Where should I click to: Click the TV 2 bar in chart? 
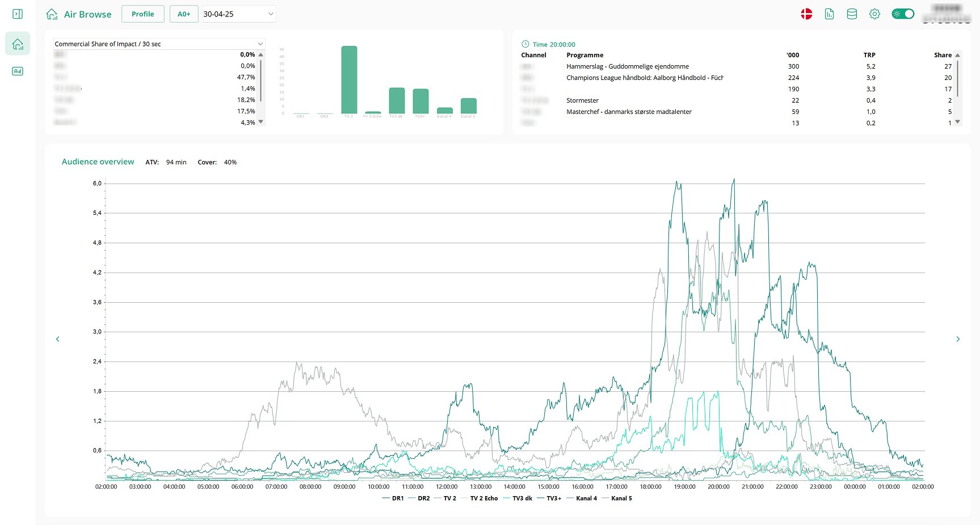click(x=349, y=80)
